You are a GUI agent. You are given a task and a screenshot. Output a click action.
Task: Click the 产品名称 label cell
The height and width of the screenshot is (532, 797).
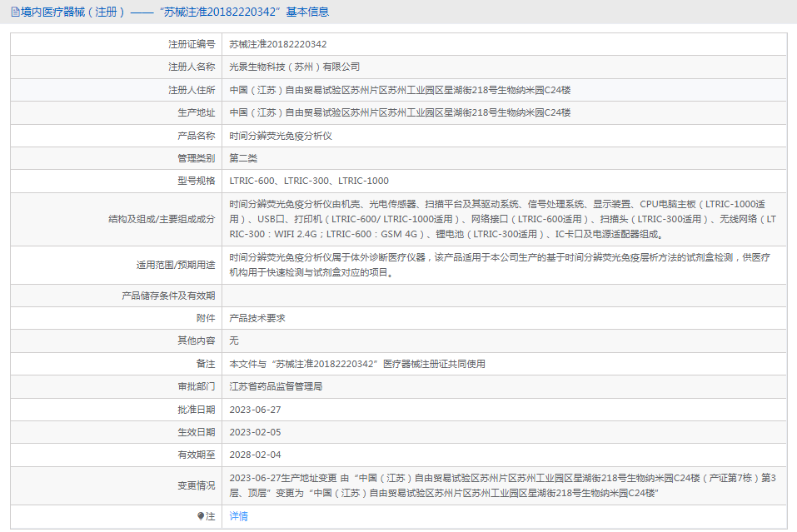(117, 136)
